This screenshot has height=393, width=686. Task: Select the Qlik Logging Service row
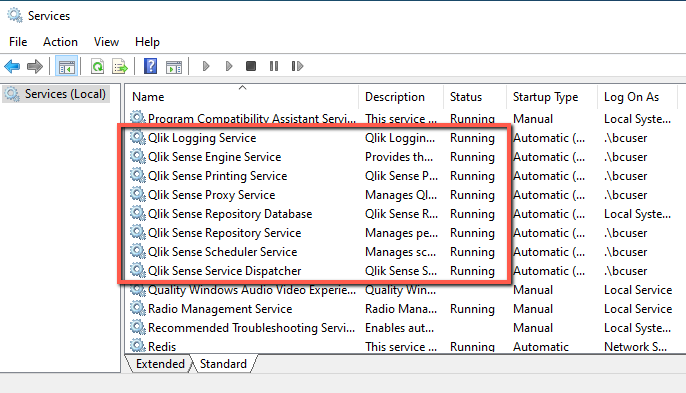click(405, 138)
